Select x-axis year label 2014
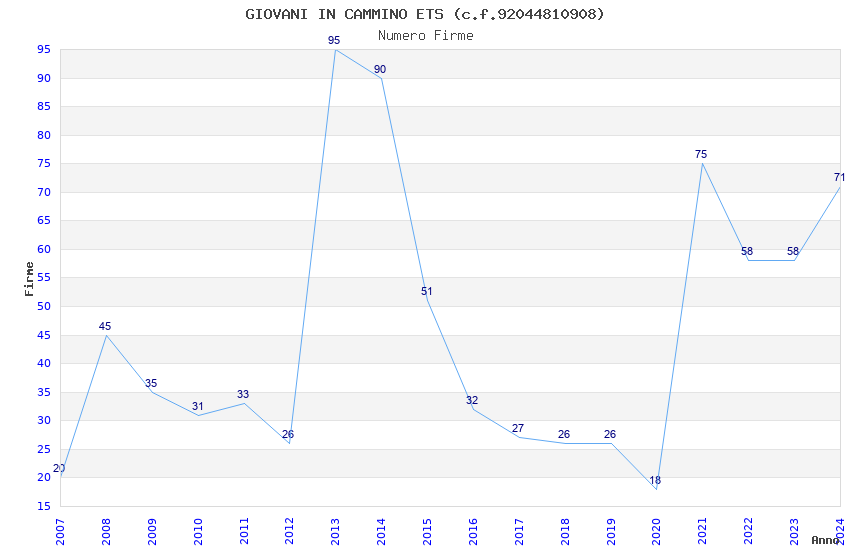The image size is (850, 550). [381, 531]
